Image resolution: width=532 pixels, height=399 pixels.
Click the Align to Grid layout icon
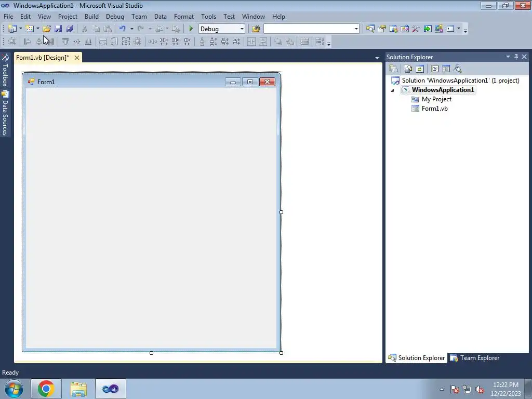pyautogui.click(x=12, y=42)
